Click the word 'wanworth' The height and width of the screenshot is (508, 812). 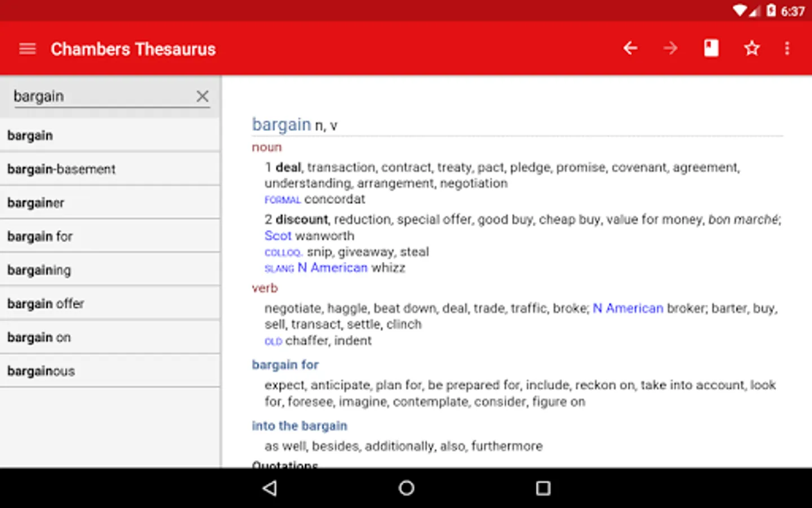click(x=325, y=235)
